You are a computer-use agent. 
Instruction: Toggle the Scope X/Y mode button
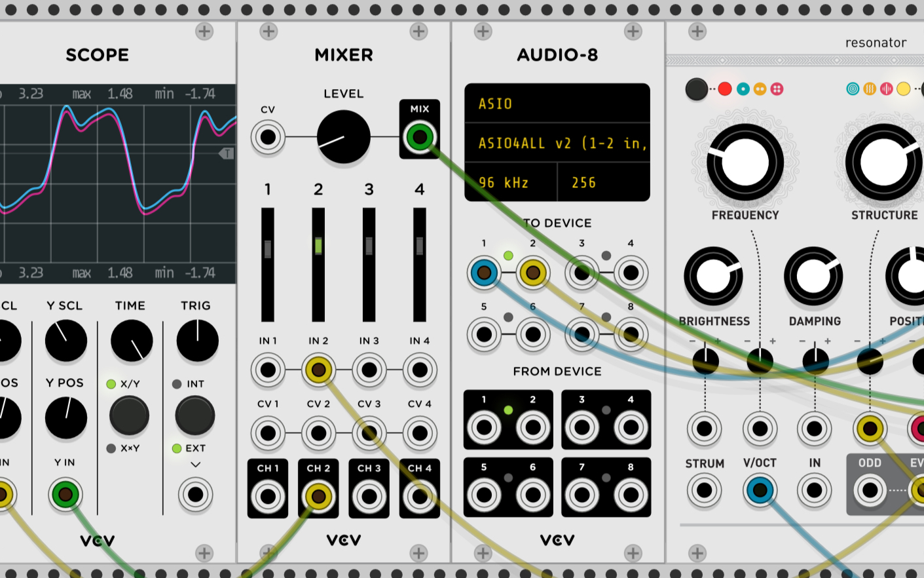click(129, 415)
